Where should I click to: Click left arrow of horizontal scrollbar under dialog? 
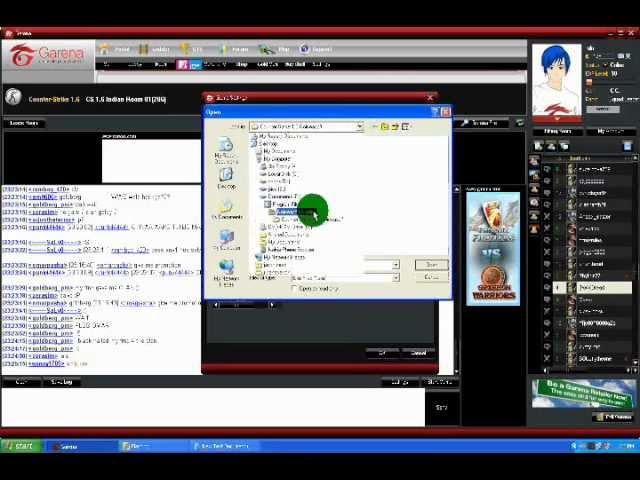point(216,305)
